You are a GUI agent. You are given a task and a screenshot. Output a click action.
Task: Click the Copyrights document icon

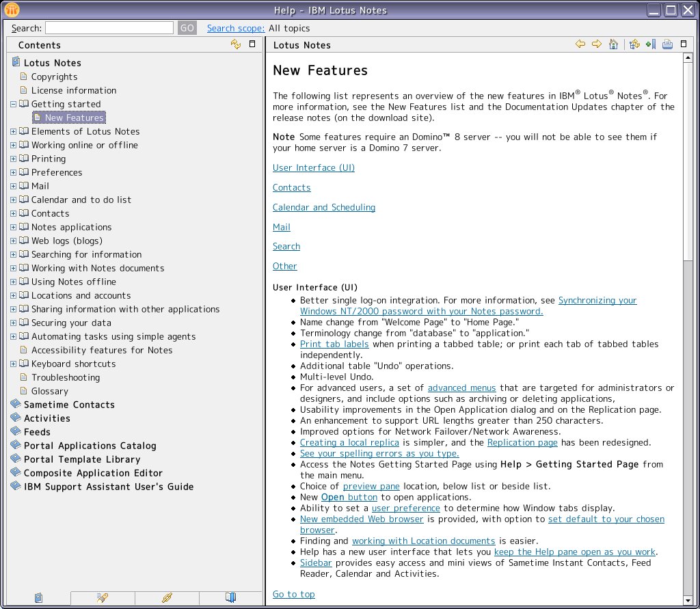pyautogui.click(x=24, y=77)
